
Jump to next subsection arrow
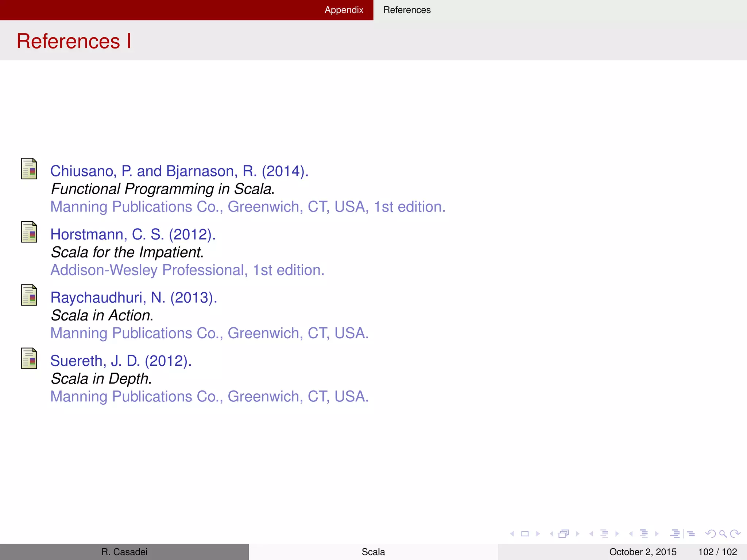[x=617, y=534]
